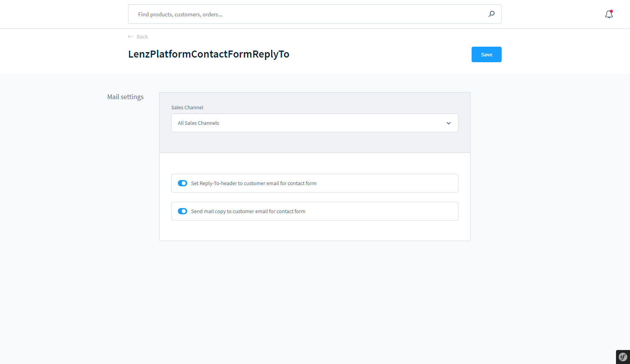Expand the Sales Channel chevron arrow
The image size is (630, 364).
pos(449,123)
